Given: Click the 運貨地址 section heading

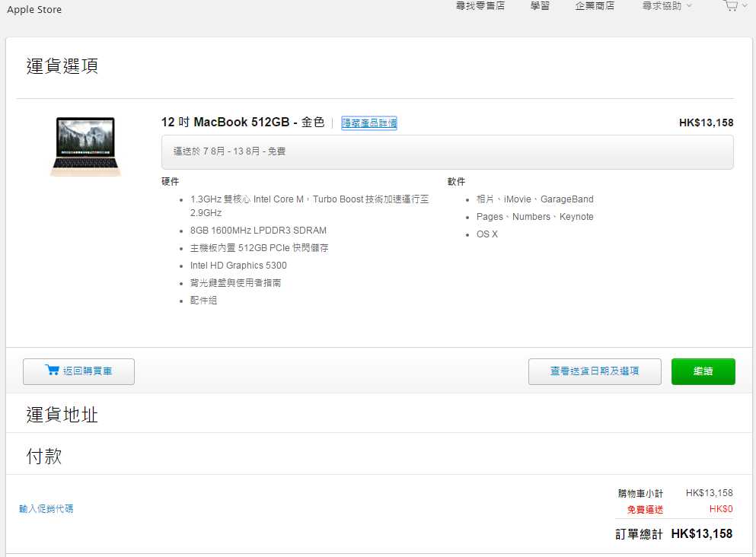Looking at the screenshot, I should pos(62,415).
